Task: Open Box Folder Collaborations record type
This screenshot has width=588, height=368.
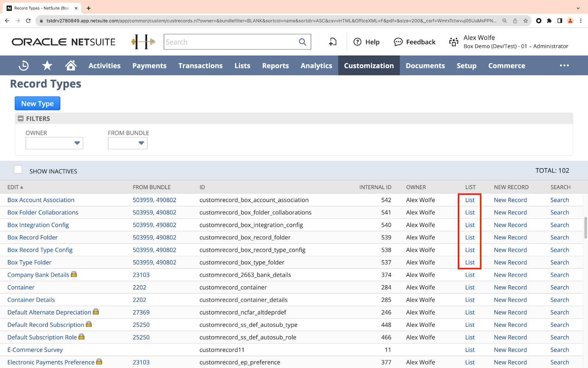Action: click(x=43, y=212)
